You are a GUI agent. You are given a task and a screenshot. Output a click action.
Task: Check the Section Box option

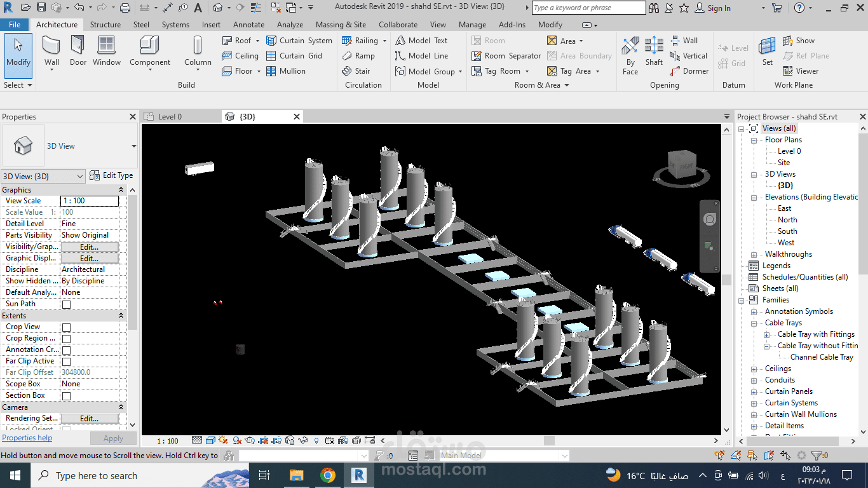click(66, 396)
